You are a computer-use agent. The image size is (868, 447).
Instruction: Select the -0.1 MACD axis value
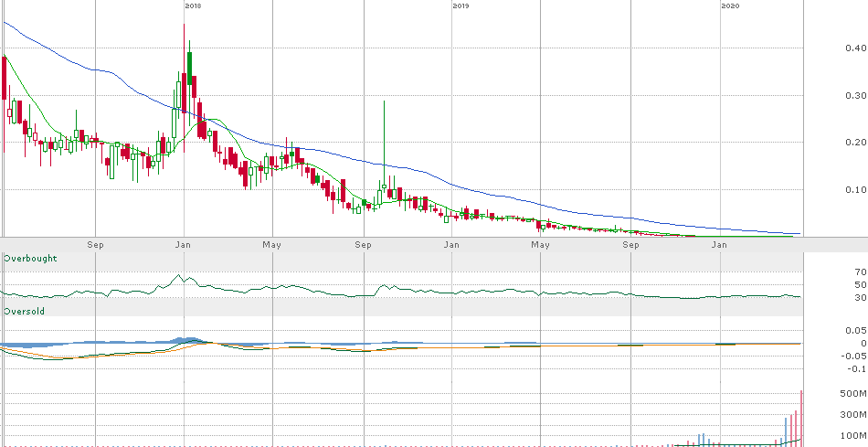(856, 369)
